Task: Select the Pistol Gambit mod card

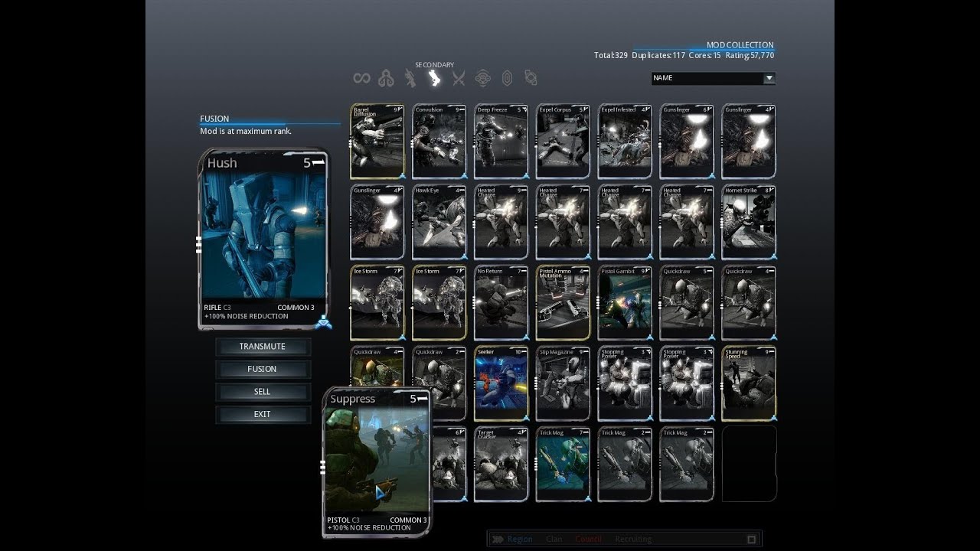Action: tap(625, 303)
